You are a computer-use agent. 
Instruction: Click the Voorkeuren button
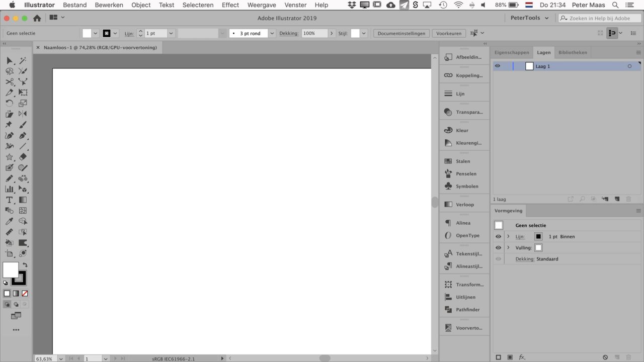(449, 33)
